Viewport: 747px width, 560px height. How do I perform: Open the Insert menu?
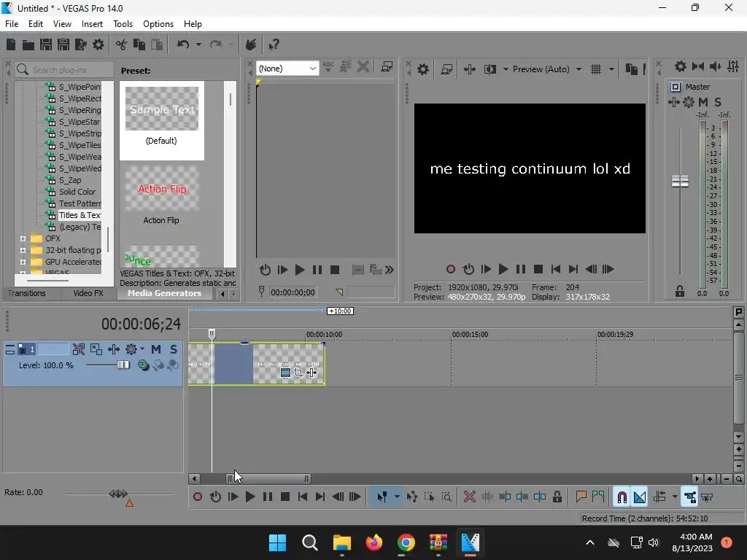tap(92, 24)
